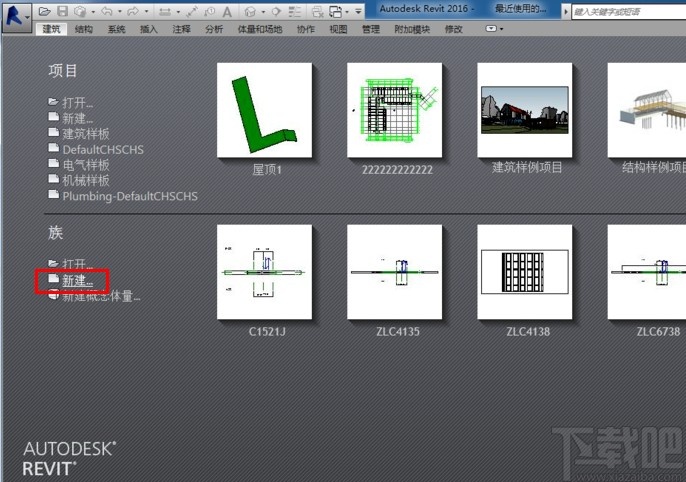This screenshot has width=686, height=482.
Task: Expand the Undo history dropdown arrow
Action: [120, 11]
